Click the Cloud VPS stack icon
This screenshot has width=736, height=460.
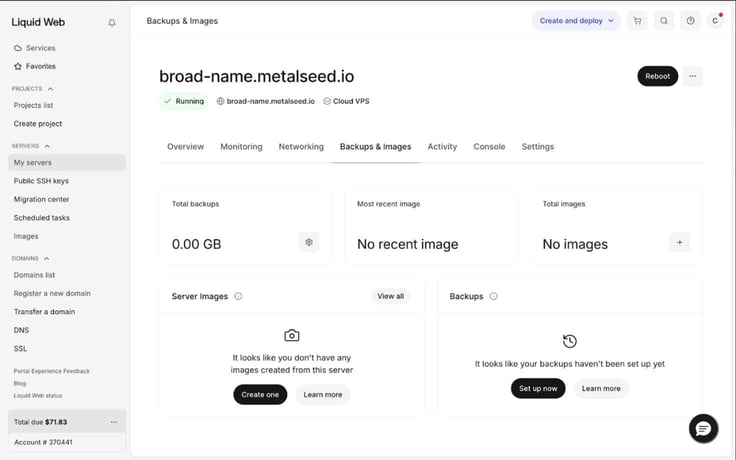[x=327, y=101]
